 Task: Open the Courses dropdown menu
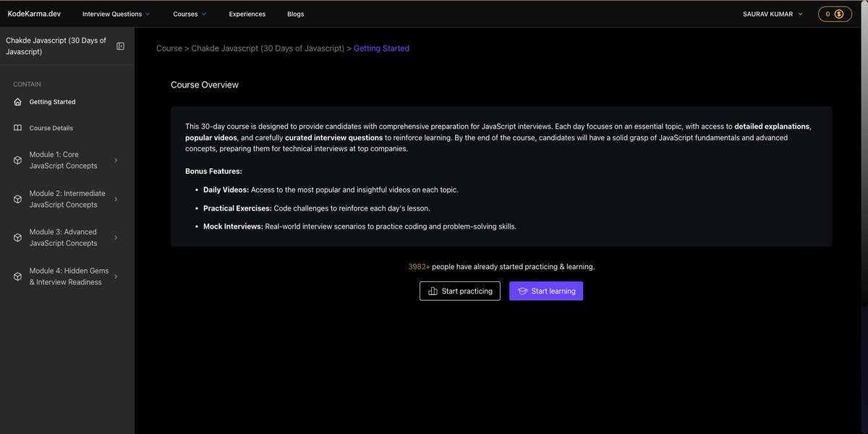[190, 14]
